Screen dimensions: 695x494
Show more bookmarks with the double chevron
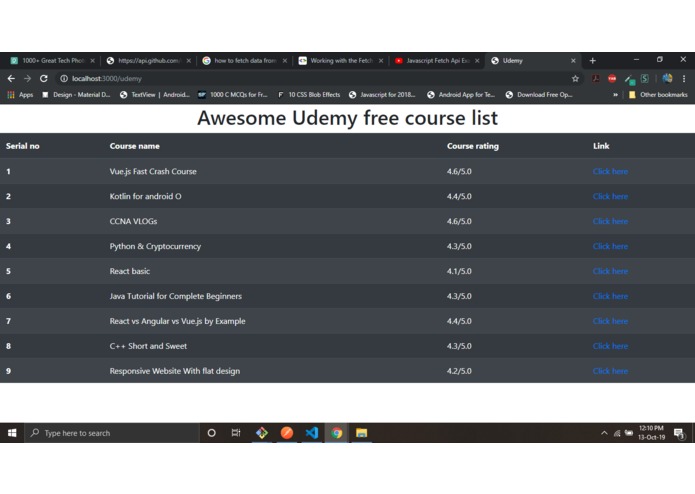615,95
